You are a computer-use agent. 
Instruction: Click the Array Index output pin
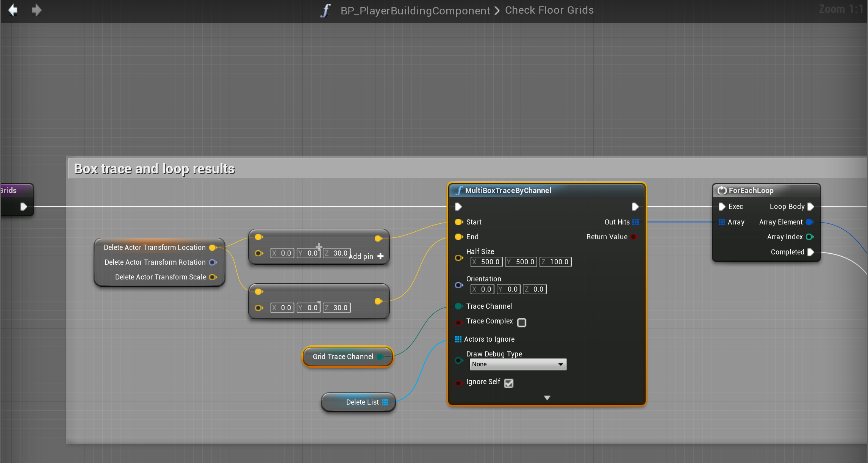pos(809,237)
